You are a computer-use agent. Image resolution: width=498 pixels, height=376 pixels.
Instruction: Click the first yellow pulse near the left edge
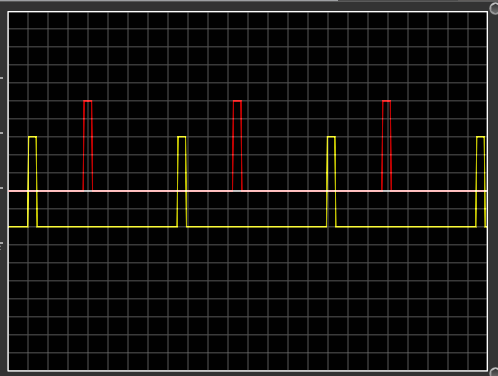click(x=32, y=182)
